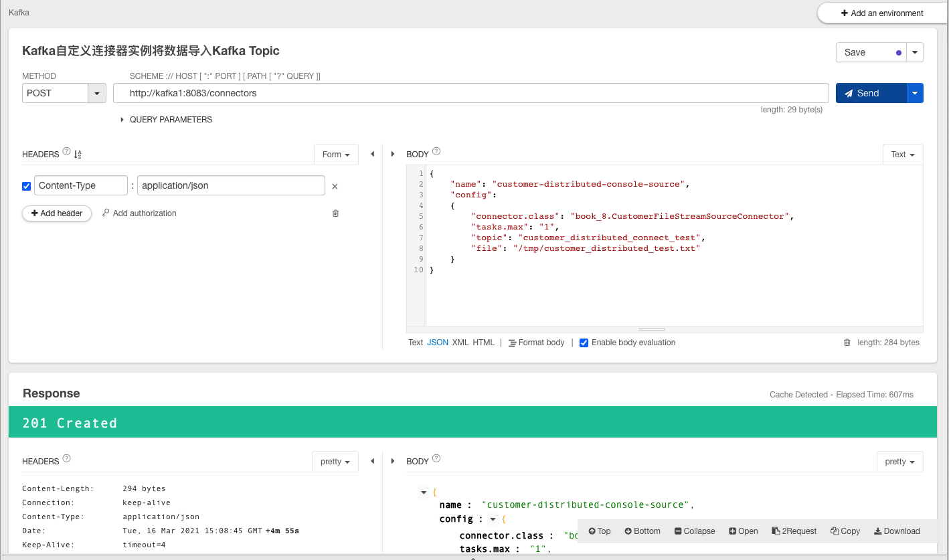Collapse request body panel right arrow
The height and width of the screenshot is (560, 949).
(x=393, y=155)
